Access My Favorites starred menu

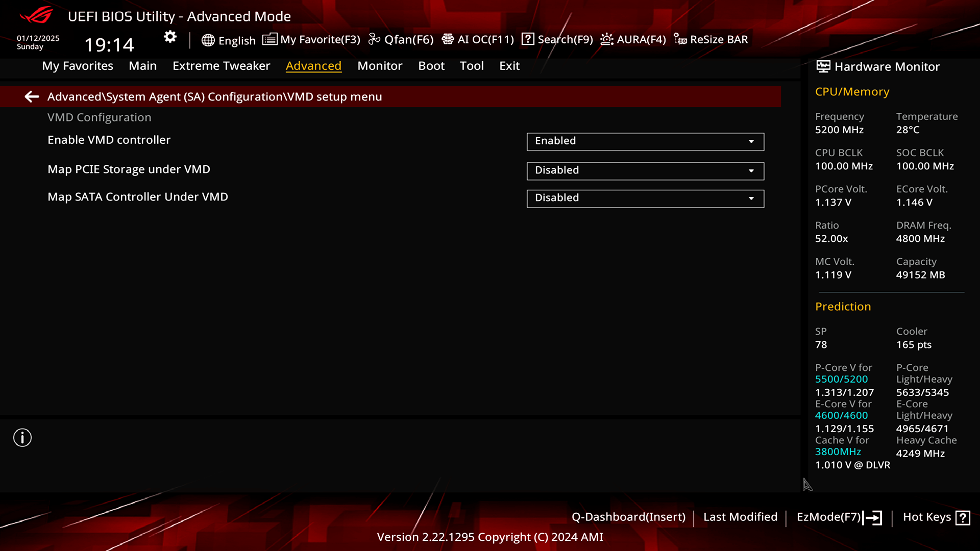coord(78,65)
